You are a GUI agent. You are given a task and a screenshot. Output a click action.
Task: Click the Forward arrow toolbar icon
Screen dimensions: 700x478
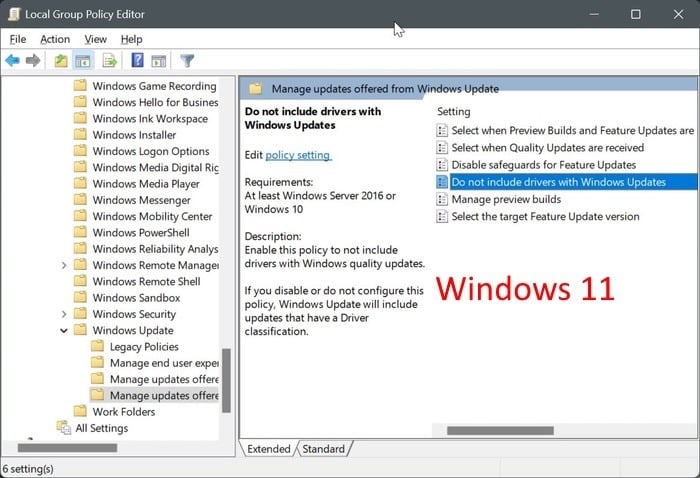[x=33, y=60]
